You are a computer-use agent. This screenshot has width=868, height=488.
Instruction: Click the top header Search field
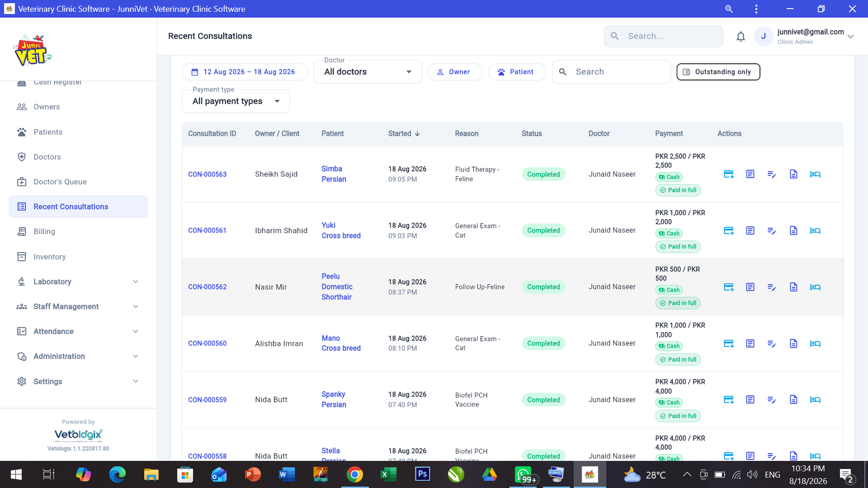tap(663, 36)
